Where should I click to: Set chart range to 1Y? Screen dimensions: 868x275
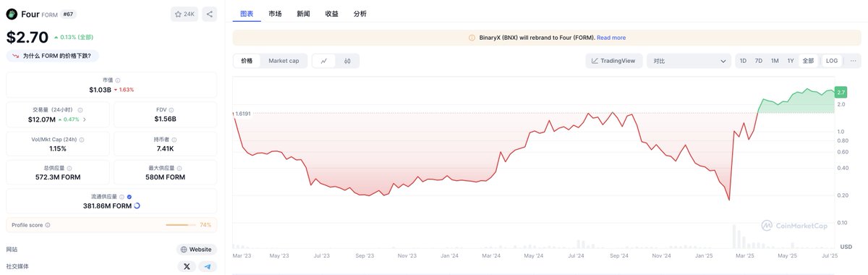[791, 61]
